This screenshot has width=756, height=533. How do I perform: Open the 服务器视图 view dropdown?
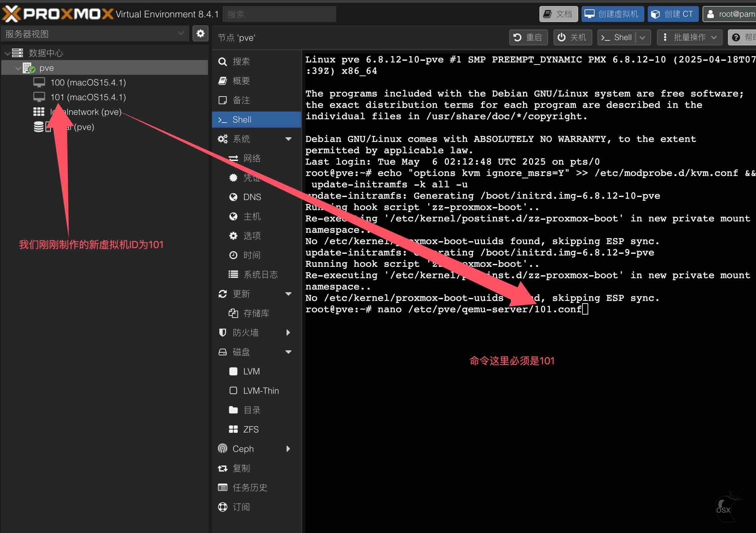[x=95, y=34]
